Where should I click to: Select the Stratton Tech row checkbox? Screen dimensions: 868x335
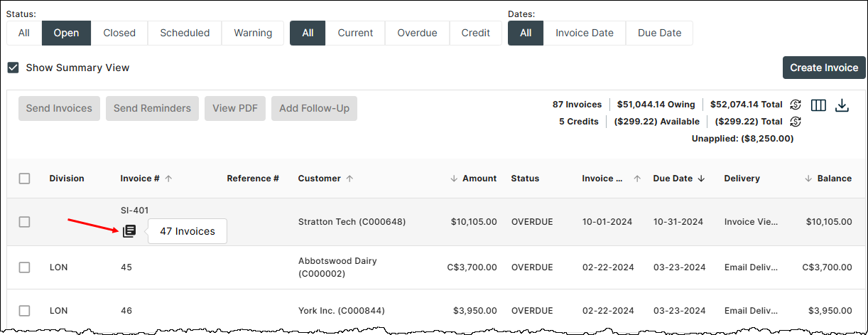click(25, 222)
